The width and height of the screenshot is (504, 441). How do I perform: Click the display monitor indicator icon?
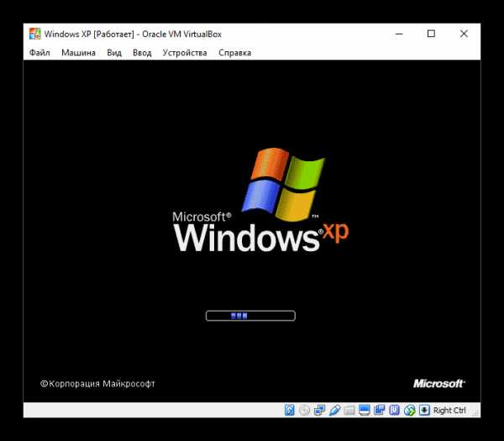[x=364, y=410]
